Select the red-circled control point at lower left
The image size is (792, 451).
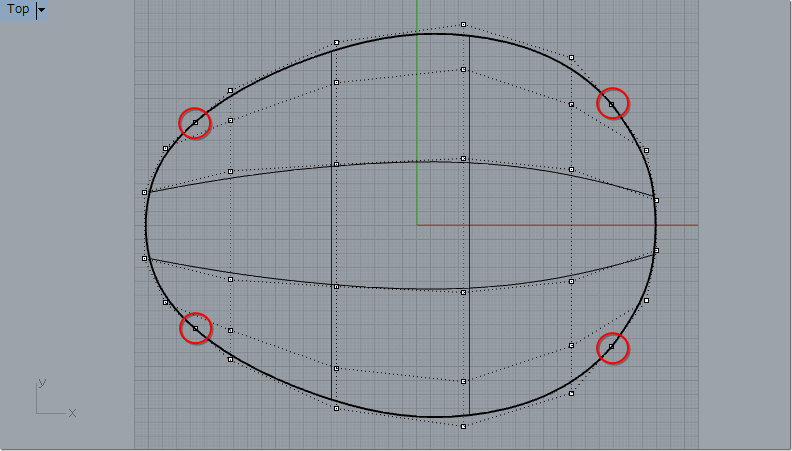pyautogui.click(x=195, y=328)
